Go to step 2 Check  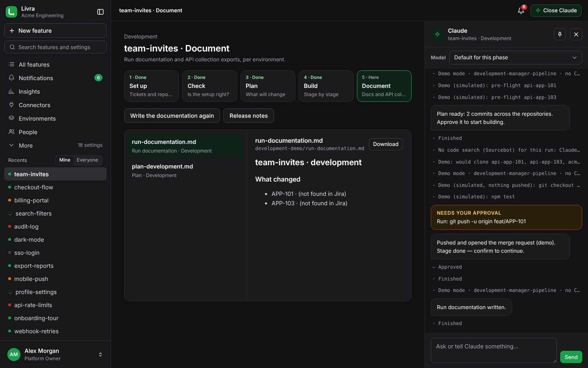[209, 86]
